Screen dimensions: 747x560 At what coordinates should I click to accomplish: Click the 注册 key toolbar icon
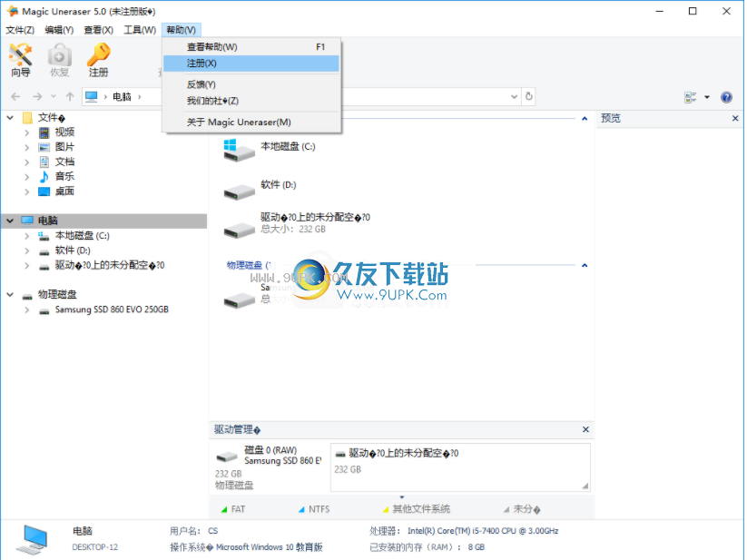[99, 60]
